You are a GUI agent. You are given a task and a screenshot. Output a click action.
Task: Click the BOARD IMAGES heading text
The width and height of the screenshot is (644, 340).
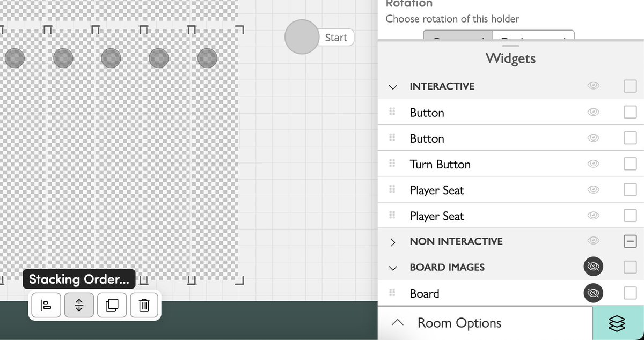[447, 267]
